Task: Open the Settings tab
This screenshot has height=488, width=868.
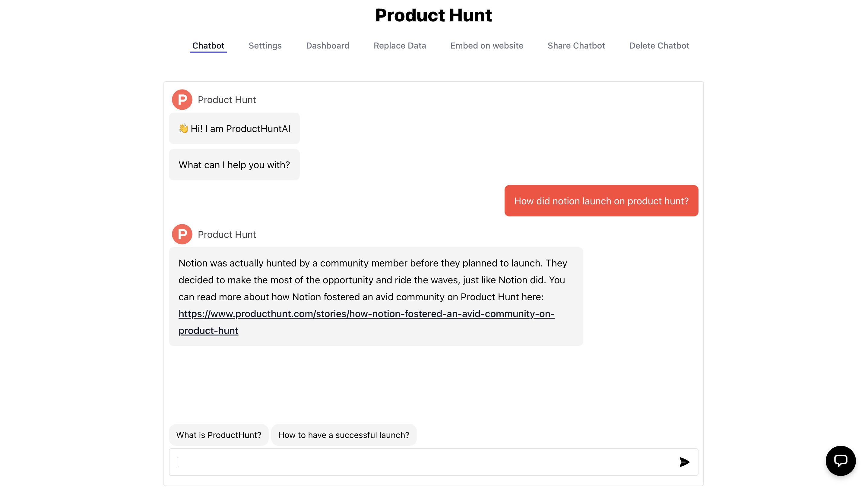Action: pos(265,46)
